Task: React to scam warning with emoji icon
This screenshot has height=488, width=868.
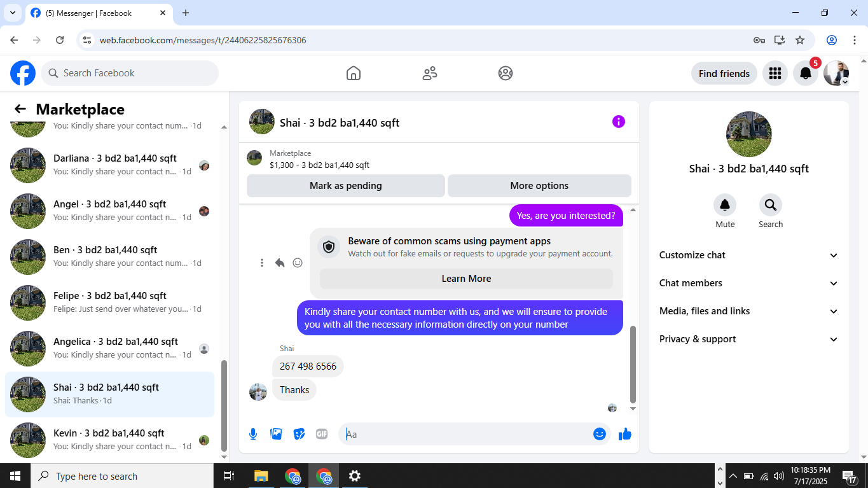Action: [298, 263]
